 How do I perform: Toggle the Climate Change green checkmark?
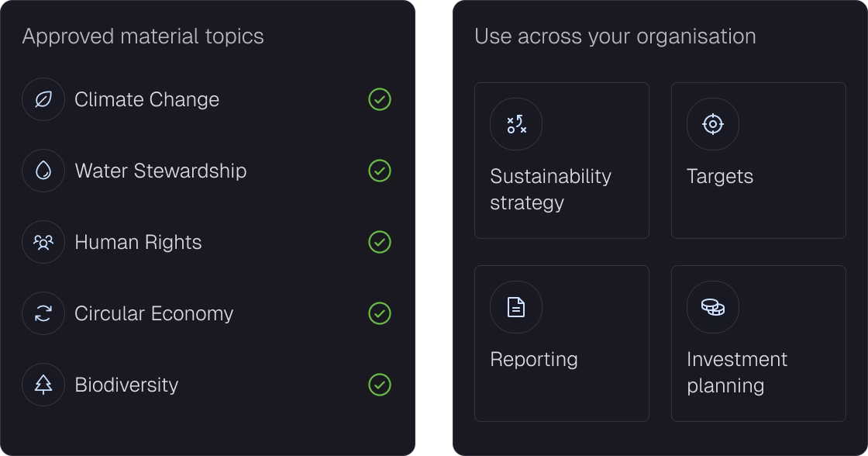point(380,100)
